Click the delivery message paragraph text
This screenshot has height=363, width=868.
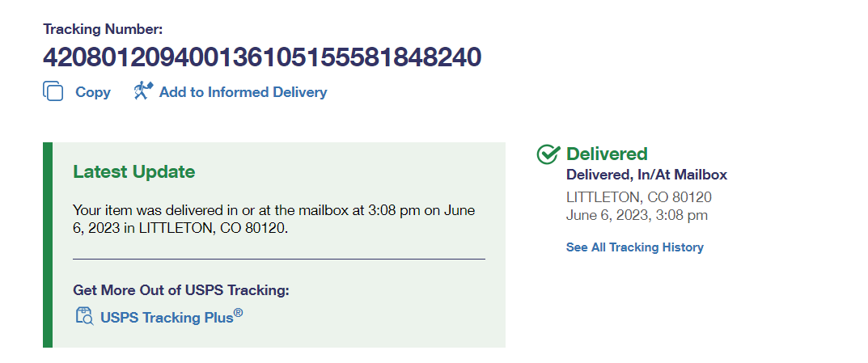pyautogui.click(x=273, y=219)
